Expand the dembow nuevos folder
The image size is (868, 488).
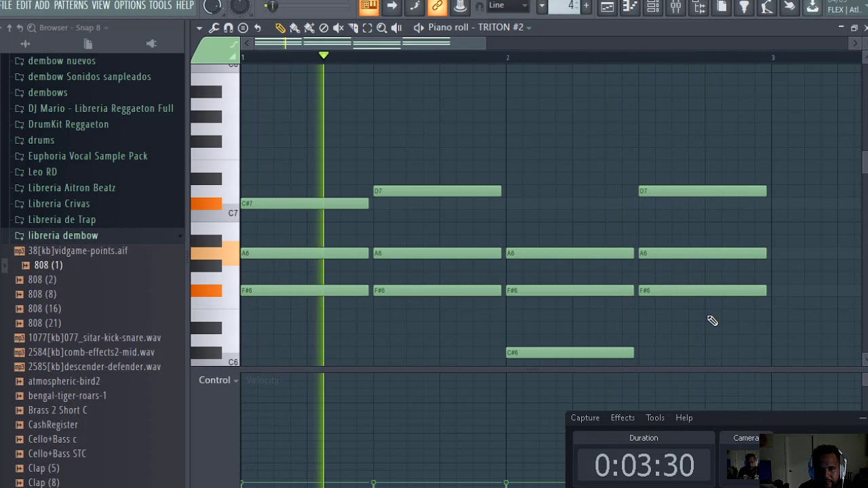pos(62,60)
